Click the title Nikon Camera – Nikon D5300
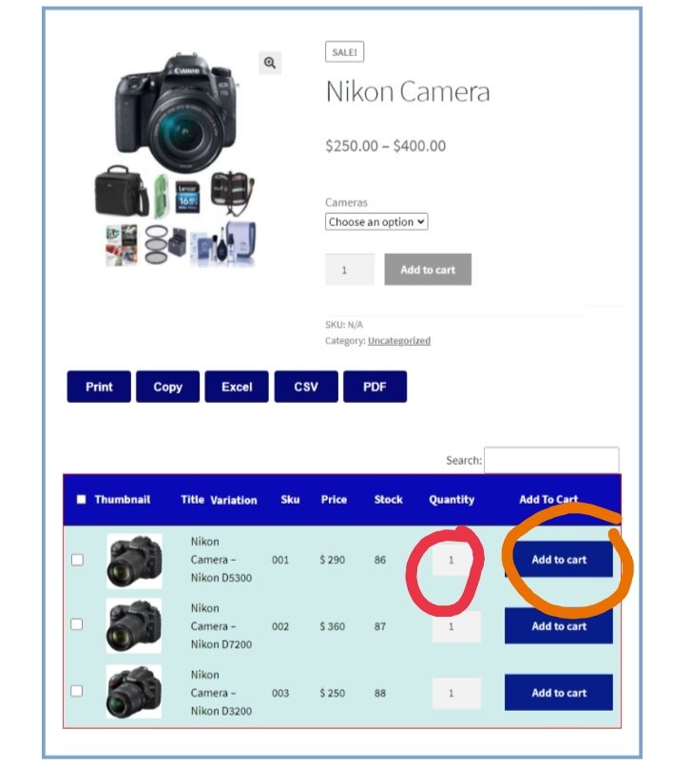 click(x=221, y=560)
